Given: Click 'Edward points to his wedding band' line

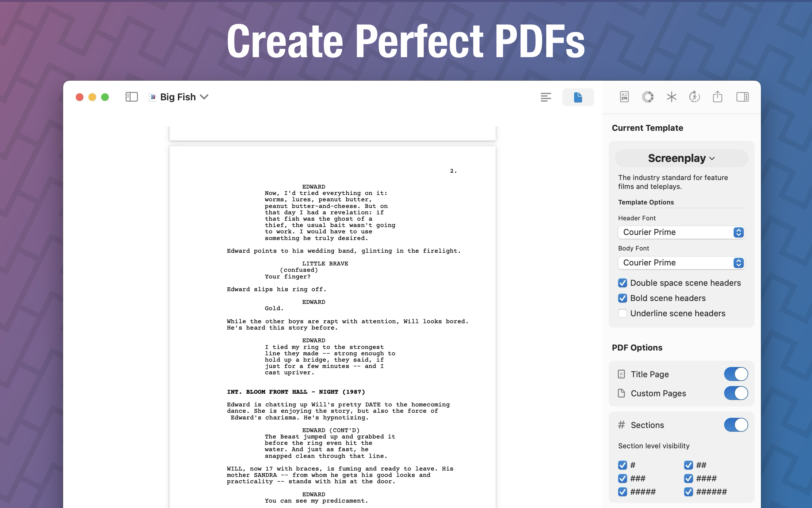Looking at the screenshot, I should tap(344, 251).
